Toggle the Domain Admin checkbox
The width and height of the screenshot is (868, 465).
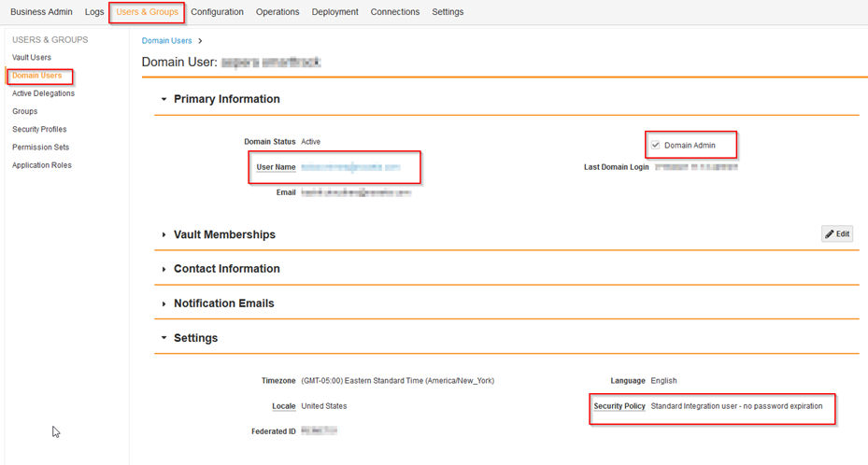(656, 145)
